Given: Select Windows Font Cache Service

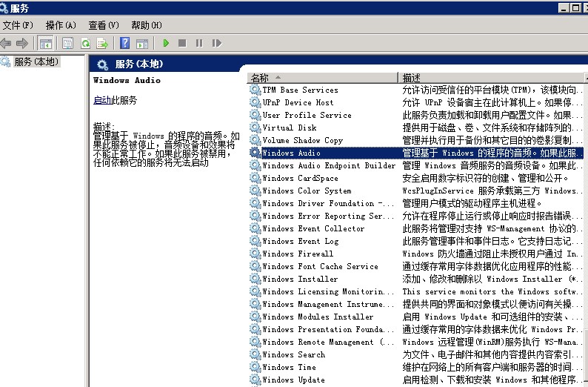Looking at the screenshot, I should point(415,266).
